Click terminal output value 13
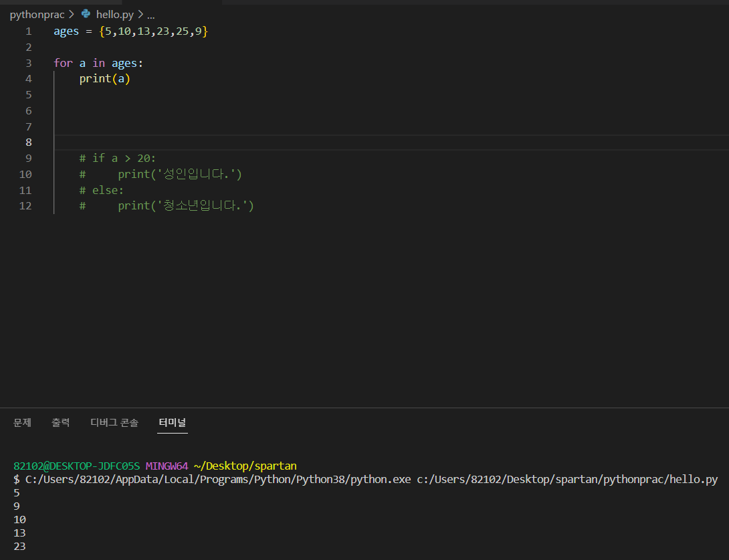 click(19, 533)
